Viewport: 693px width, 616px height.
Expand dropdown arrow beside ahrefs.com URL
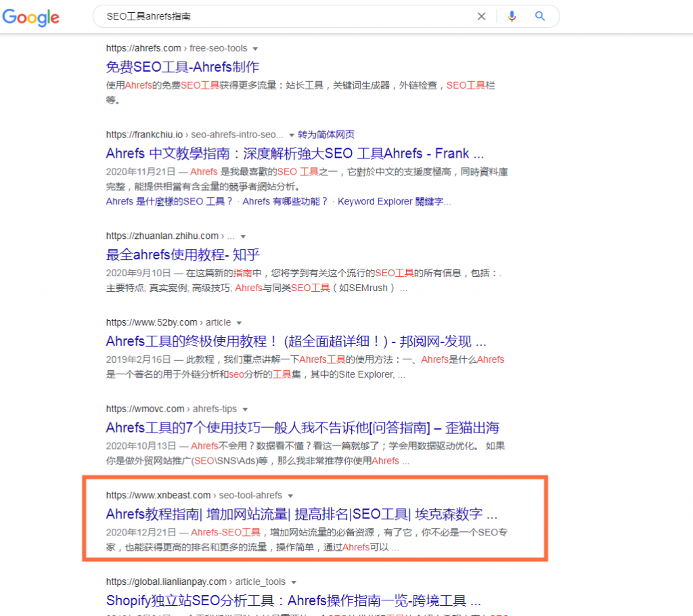coord(255,49)
